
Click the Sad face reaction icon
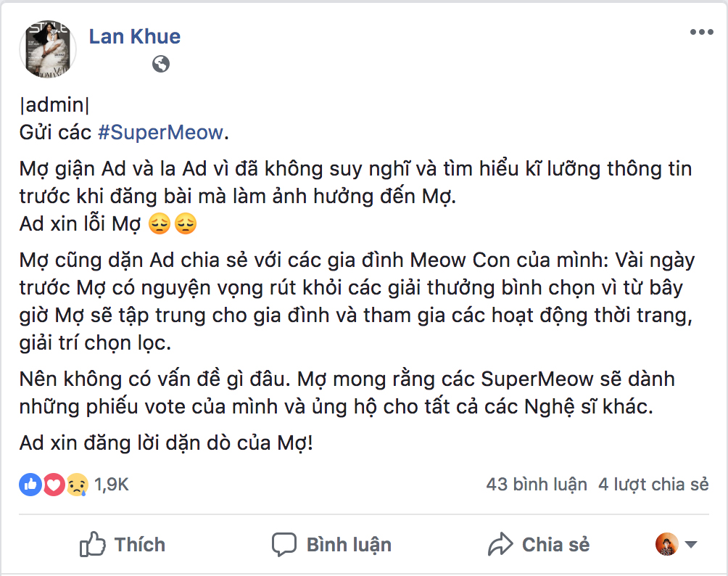pos(77,485)
